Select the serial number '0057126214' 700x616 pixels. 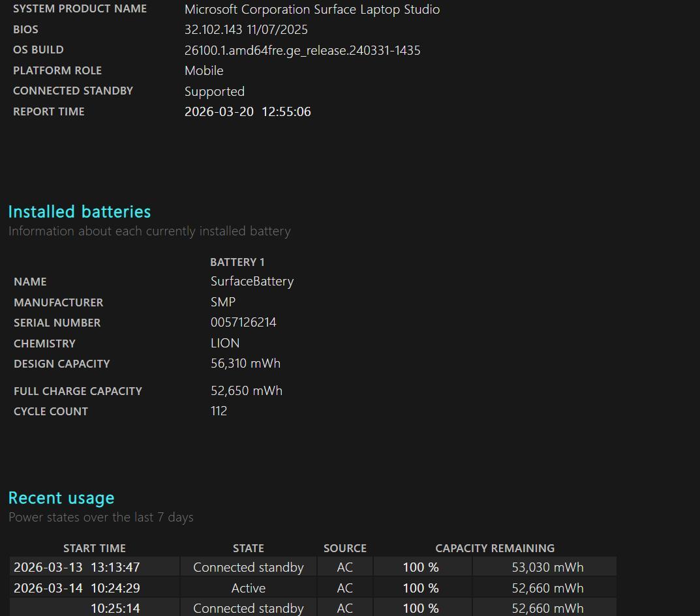tap(243, 323)
